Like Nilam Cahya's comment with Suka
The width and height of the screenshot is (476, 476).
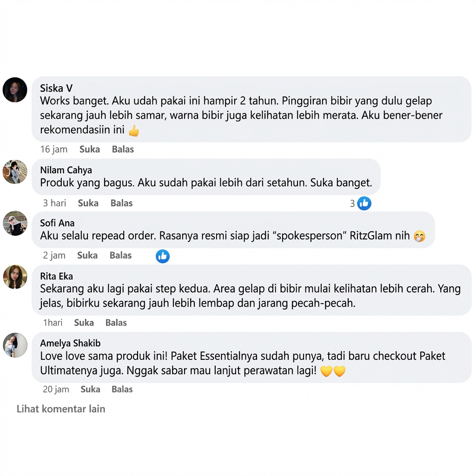pos(88,203)
